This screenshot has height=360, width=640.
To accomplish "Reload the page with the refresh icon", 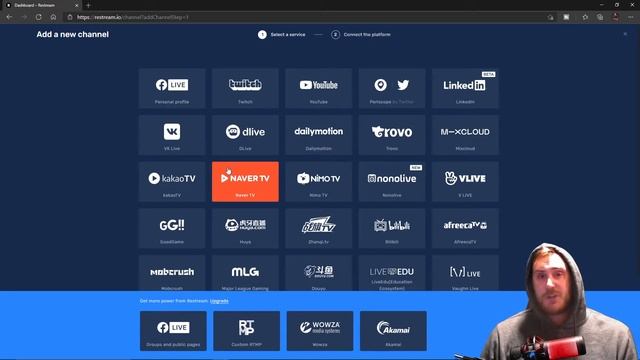I will 38,17.
